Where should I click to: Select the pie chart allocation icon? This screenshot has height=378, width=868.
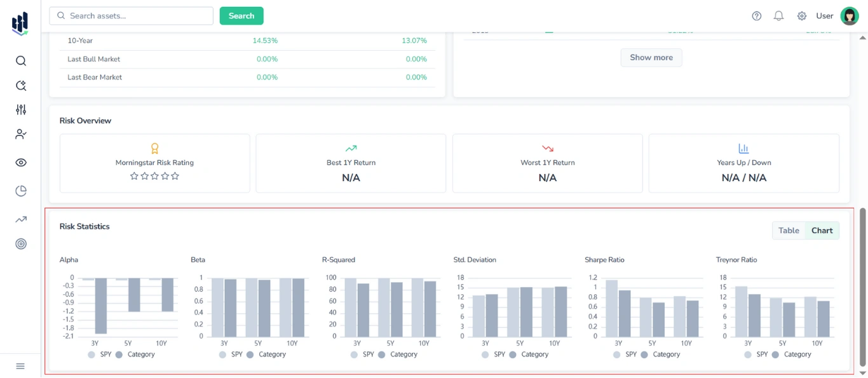point(20,190)
